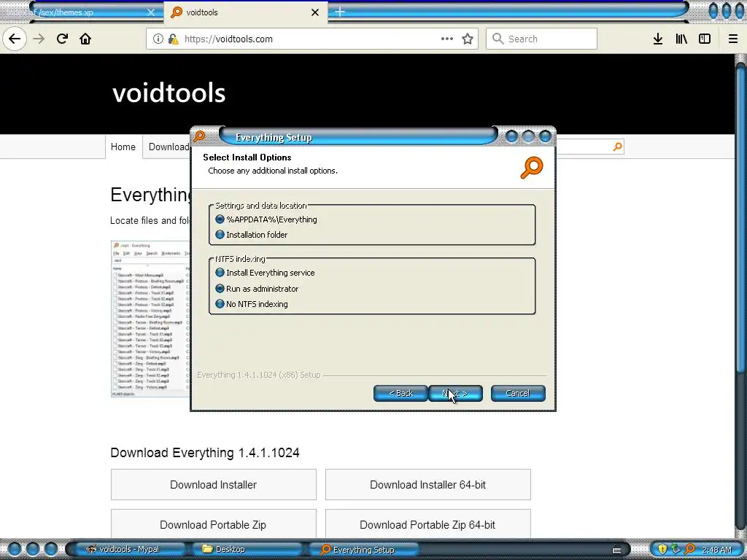Close the voidtools tab

click(x=315, y=12)
